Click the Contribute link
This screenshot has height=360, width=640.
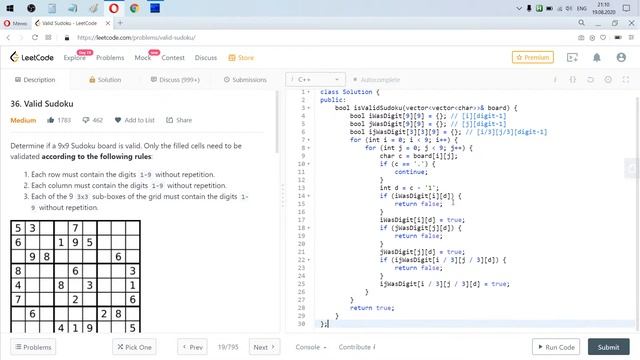[x=357, y=347]
